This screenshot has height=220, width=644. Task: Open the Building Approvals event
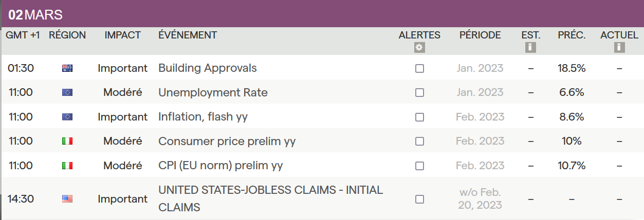(x=207, y=68)
